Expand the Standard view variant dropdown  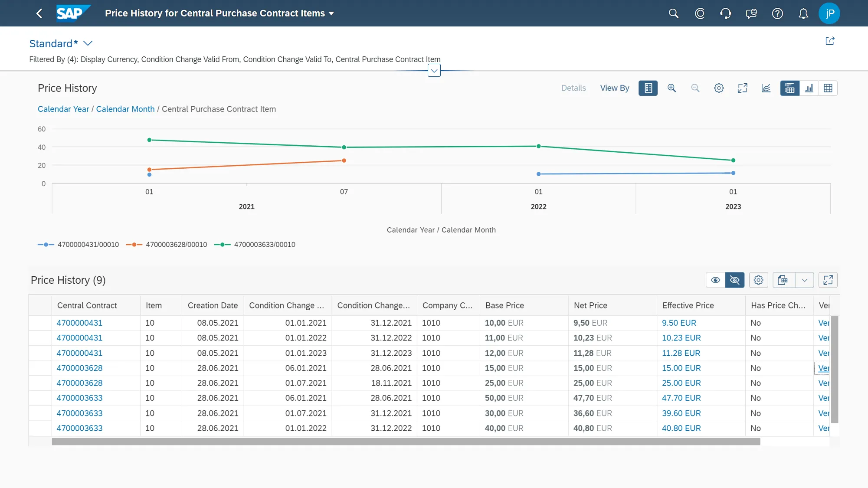(88, 43)
